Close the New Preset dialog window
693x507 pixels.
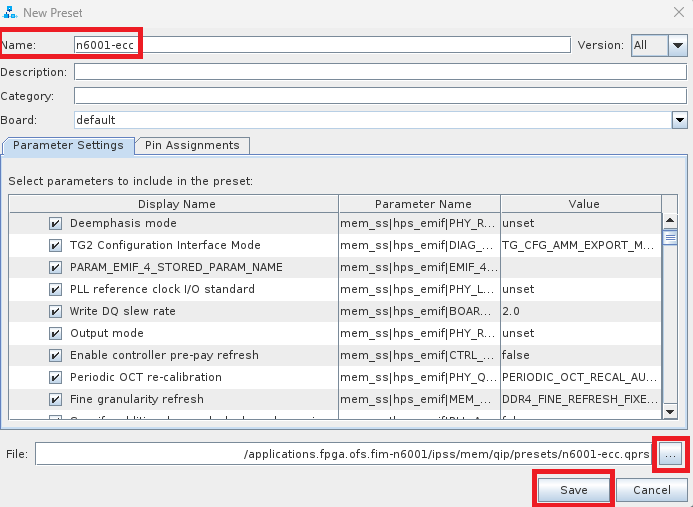point(680,12)
